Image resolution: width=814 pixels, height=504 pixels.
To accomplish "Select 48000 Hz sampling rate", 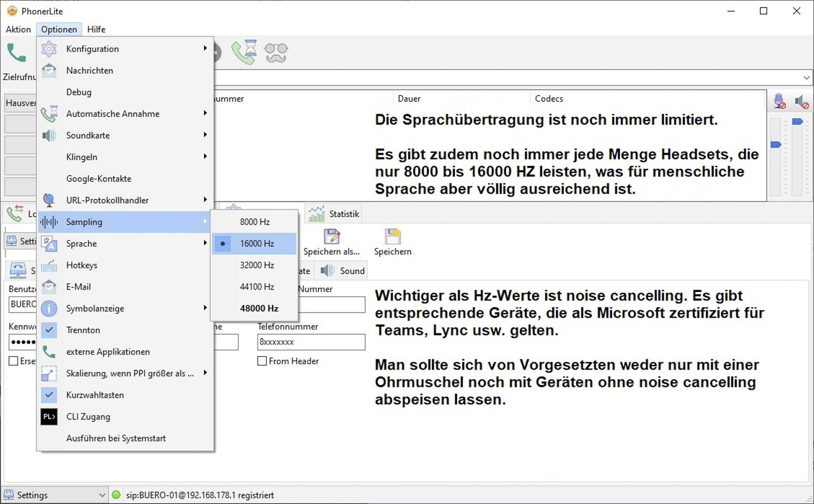I will point(259,308).
